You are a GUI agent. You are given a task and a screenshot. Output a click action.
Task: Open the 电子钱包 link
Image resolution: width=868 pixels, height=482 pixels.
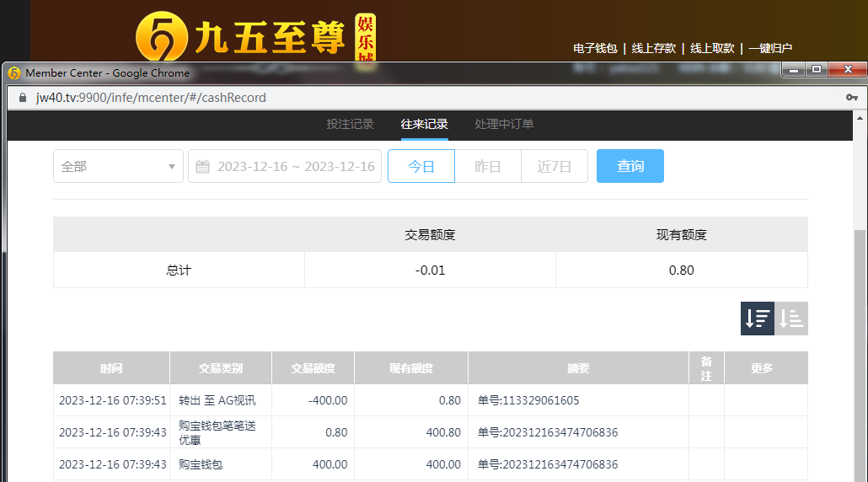click(595, 49)
